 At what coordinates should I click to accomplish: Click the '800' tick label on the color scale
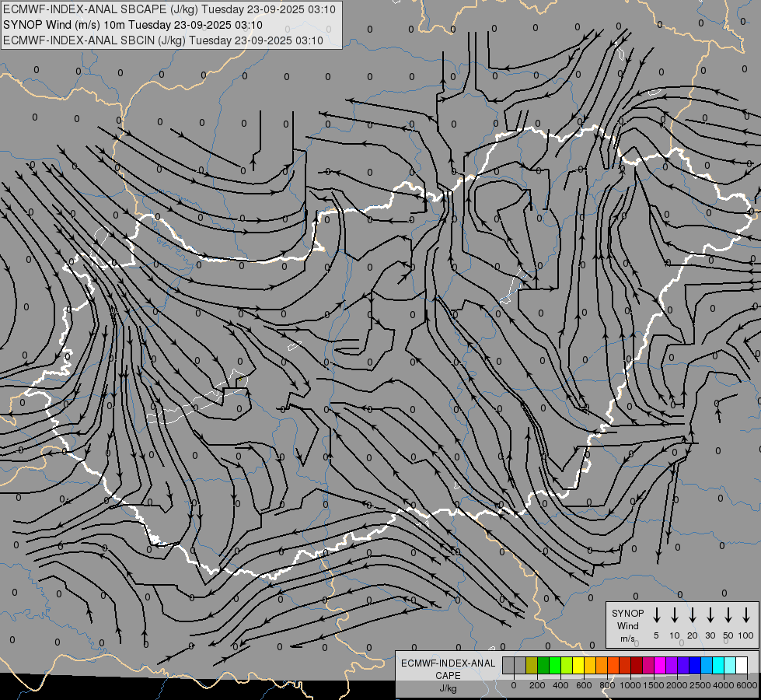pyautogui.click(x=607, y=685)
